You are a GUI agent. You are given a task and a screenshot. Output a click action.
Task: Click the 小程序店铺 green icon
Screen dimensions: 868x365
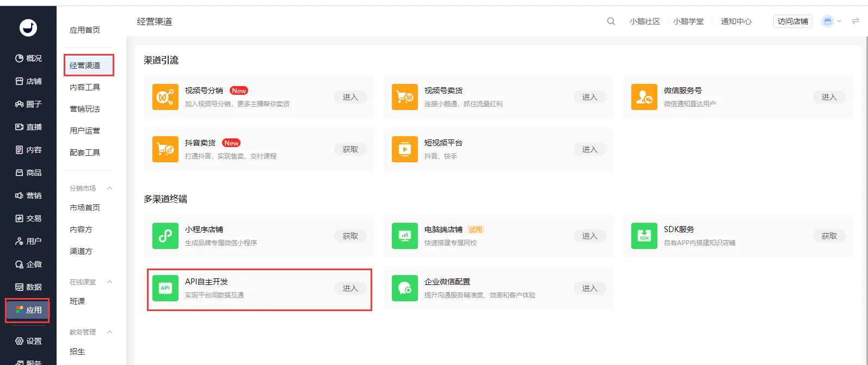coord(165,236)
